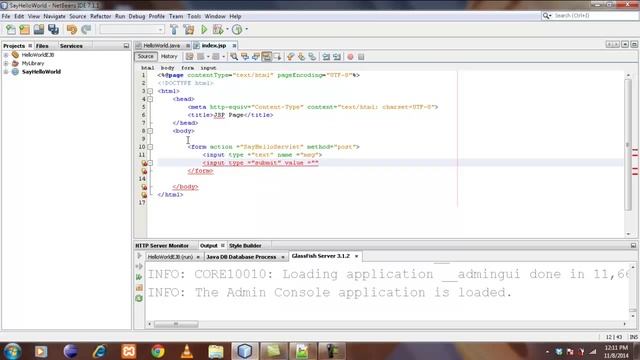
Task: Collapse the html tag fold on line 3
Action: pyautogui.click(x=150, y=91)
